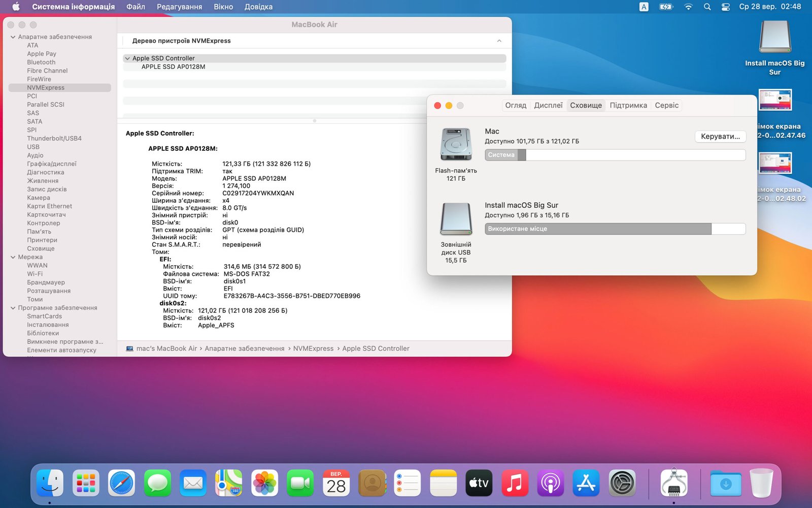Click Mac disk storage usage bar

(x=615, y=155)
